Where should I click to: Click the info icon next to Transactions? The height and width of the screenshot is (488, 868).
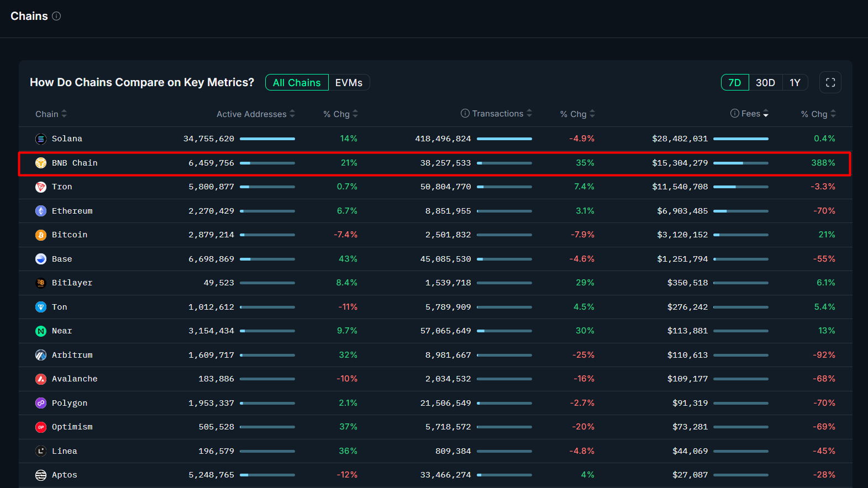(465, 113)
